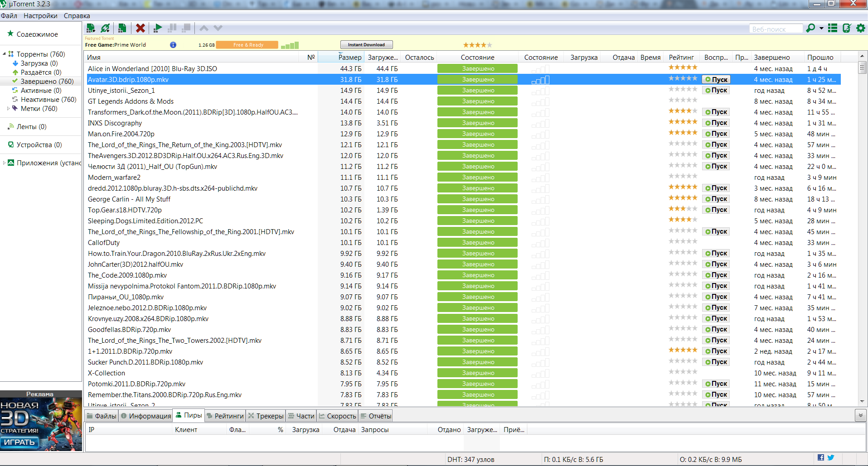The height and width of the screenshot is (466, 868).
Task: Select Ленты (0) in sidebar
Action: [31, 127]
